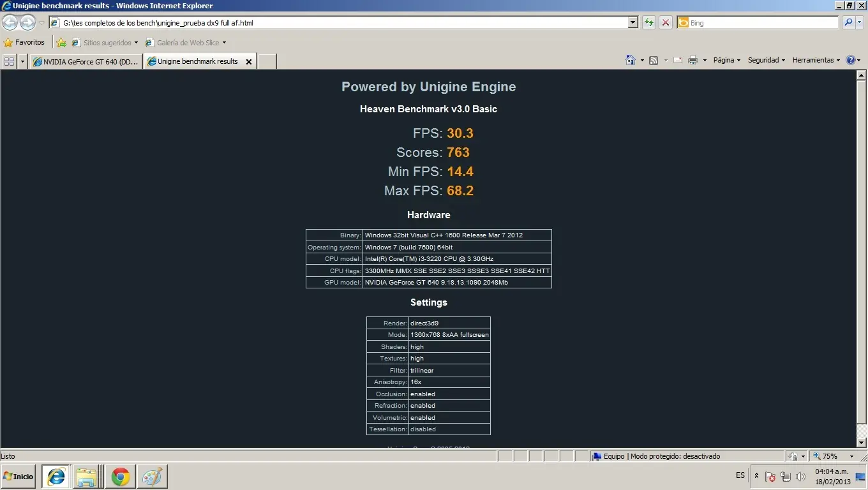868x490 pixels.
Task: Click the Equipo security zone in status bar
Action: click(687, 456)
